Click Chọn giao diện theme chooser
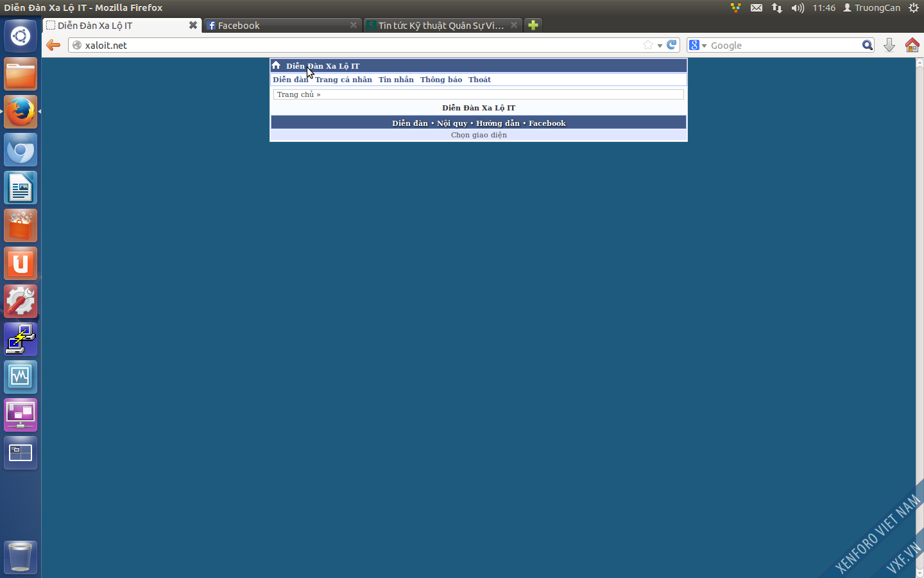 (479, 135)
